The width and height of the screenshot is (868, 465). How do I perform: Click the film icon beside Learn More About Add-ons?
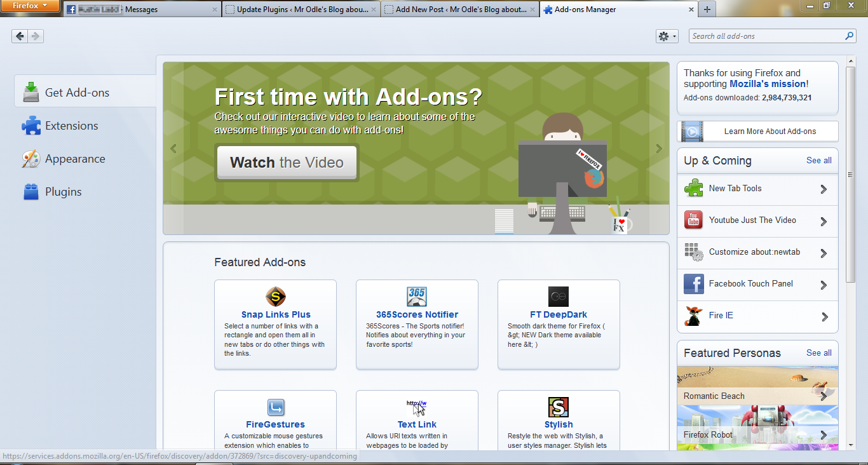tap(692, 131)
